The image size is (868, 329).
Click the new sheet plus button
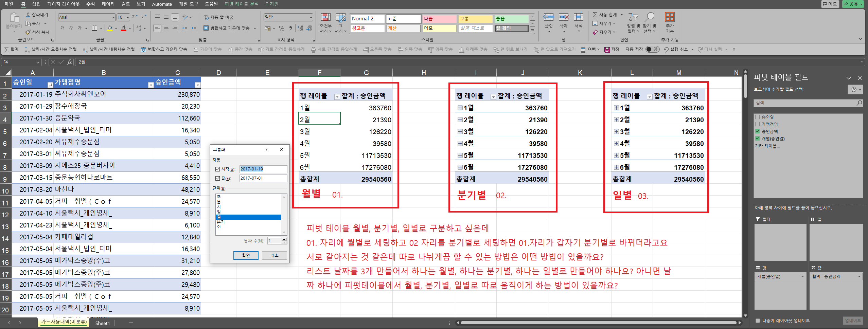pos(131,323)
